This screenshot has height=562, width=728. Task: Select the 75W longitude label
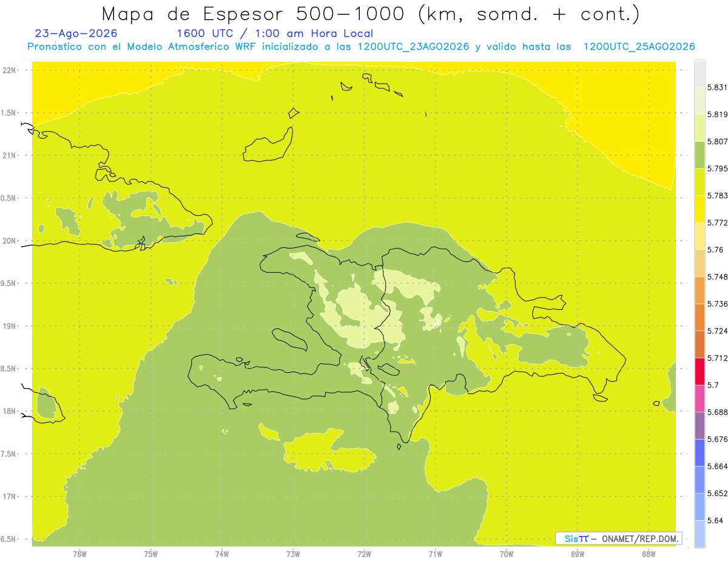(150, 554)
